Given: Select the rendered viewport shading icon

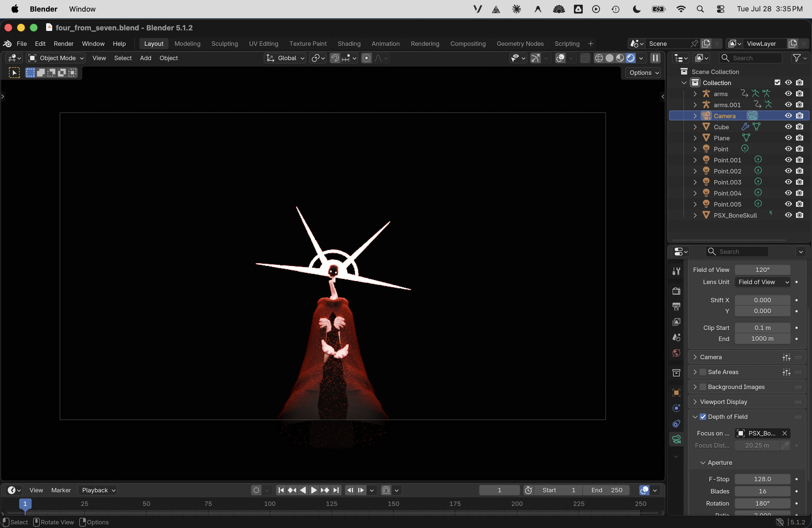Looking at the screenshot, I should [631, 58].
